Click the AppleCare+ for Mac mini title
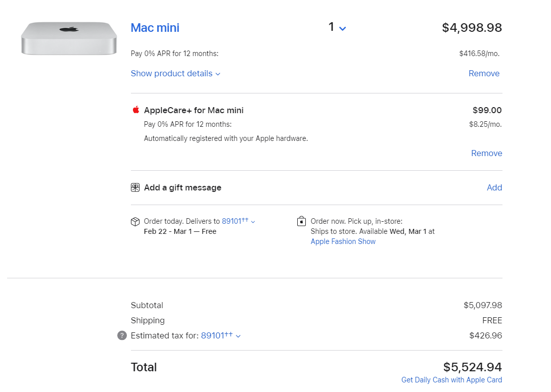Viewport: 551px width, 392px height. 194,110
